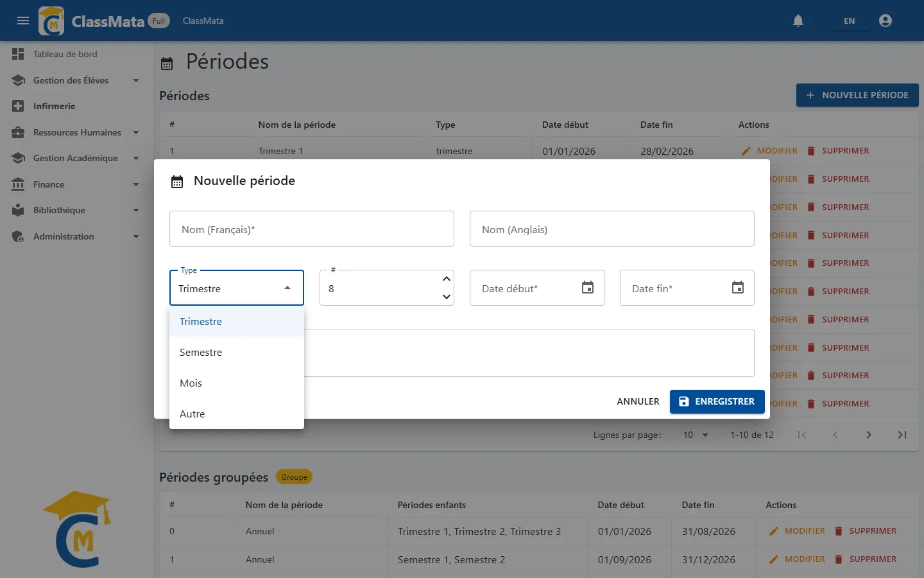Focus the Nom (Français) input field
Image resolution: width=924 pixels, height=578 pixels.
pos(312,229)
